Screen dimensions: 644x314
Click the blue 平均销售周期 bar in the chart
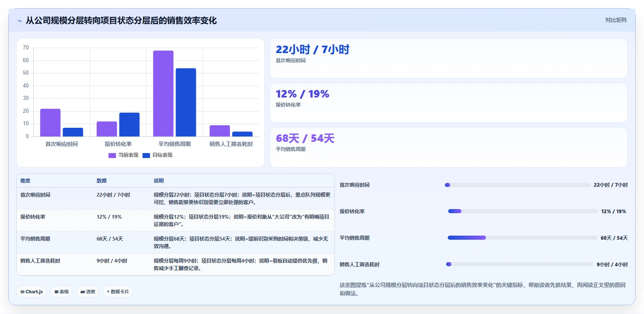tap(186, 102)
